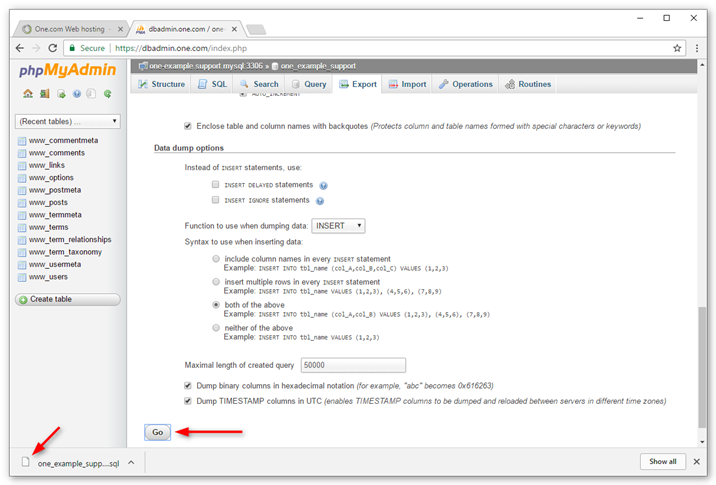716x485 pixels.
Task: Click the www_commentmeta table icon
Action: [21, 141]
